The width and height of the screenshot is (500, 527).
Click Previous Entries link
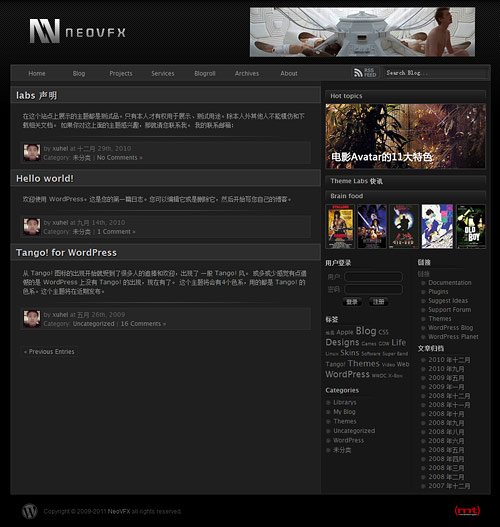tap(49, 352)
